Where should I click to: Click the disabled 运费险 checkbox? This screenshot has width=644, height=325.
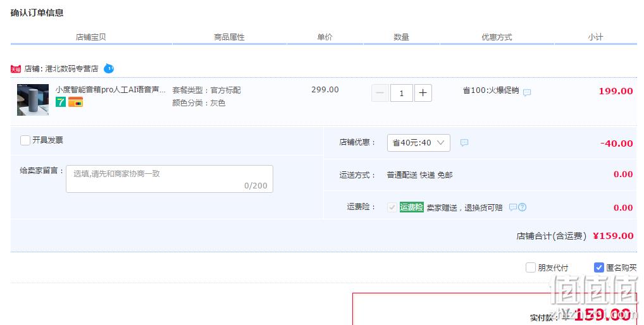[392, 207]
